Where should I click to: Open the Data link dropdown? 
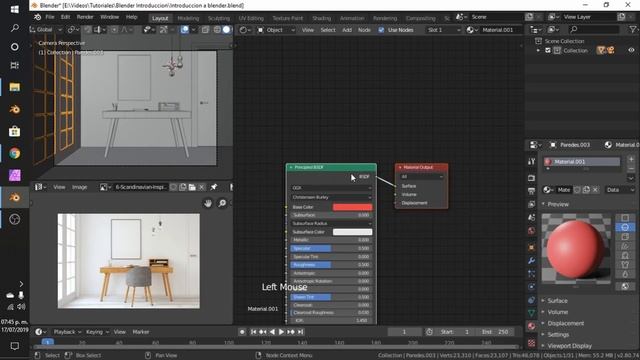(620, 190)
